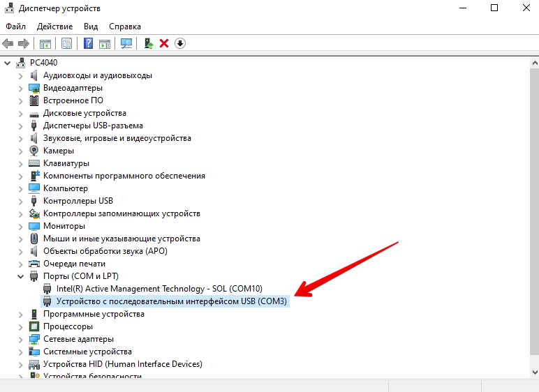The width and height of the screenshot is (539, 392).
Task: Click Scan for hardware changes toolbar icon
Action: 126,43
